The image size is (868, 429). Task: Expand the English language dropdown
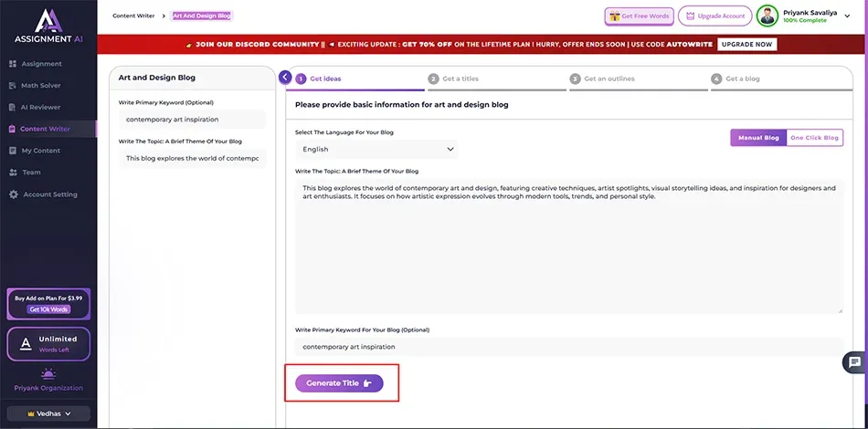click(376, 150)
